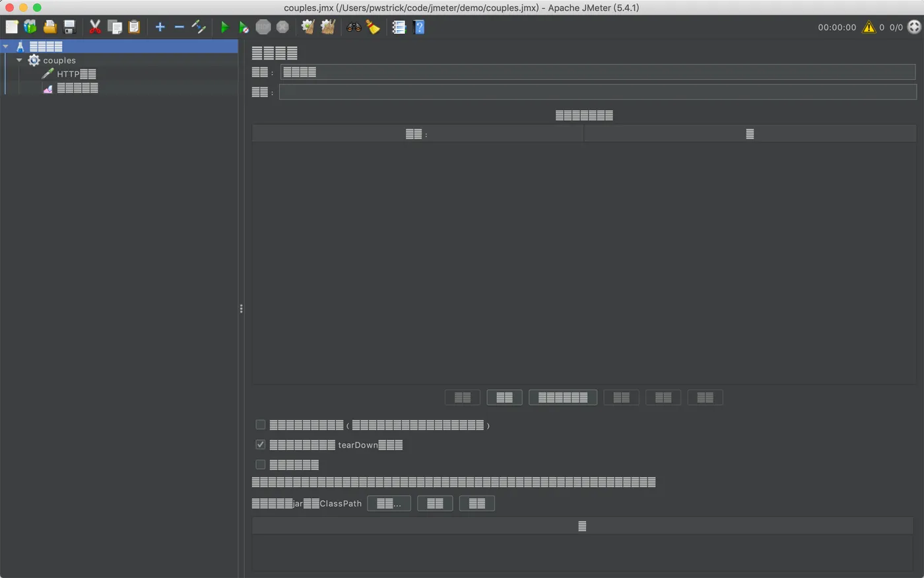The width and height of the screenshot is (924, 578).
Task: Open the Function Helper dialog icon
Action: coord(399,27)
